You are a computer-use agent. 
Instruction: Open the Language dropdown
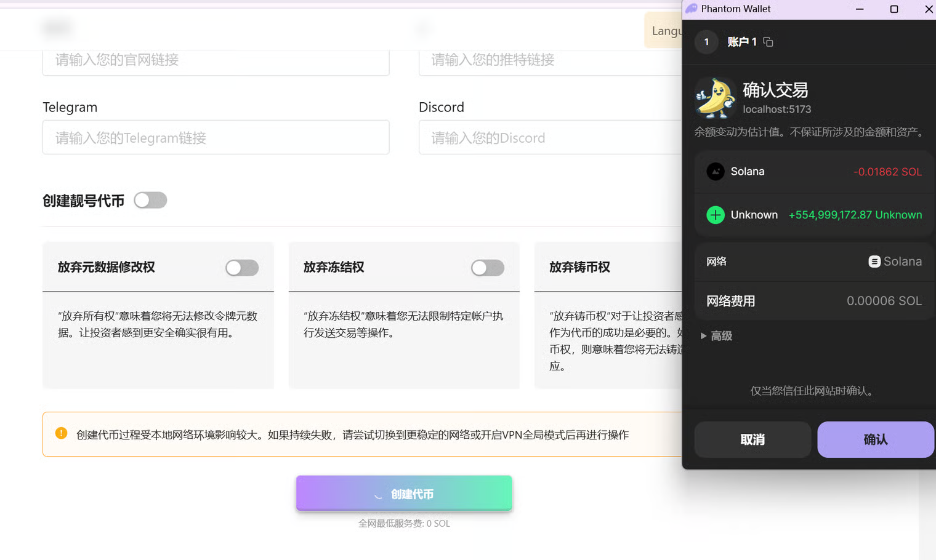click(664, 31)
